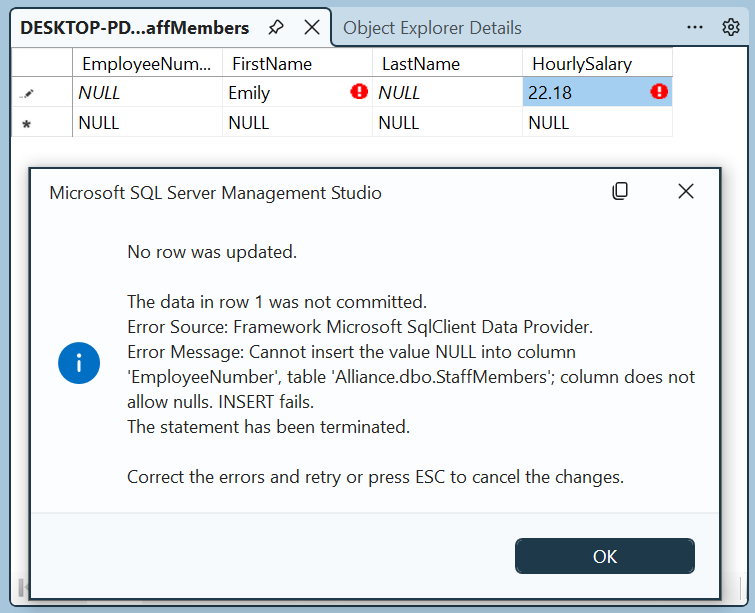
Task: Click 'The statement has been terminated.' text
Action: tap(268, 427)
